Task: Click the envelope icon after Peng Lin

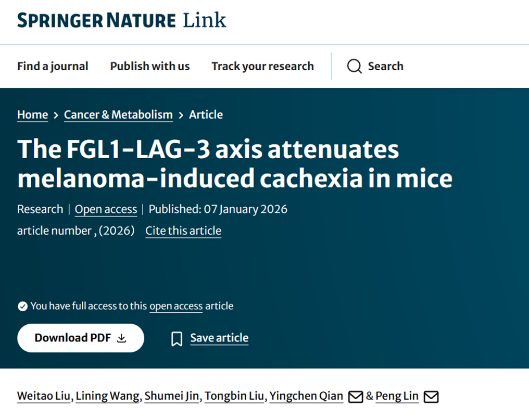Action: (x=431, y=397)
